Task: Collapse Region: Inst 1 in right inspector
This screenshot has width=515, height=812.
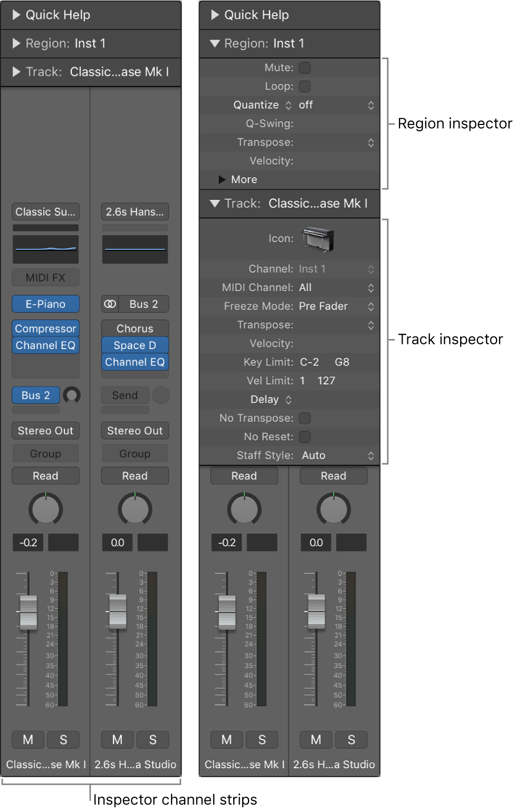Action: 215,43
